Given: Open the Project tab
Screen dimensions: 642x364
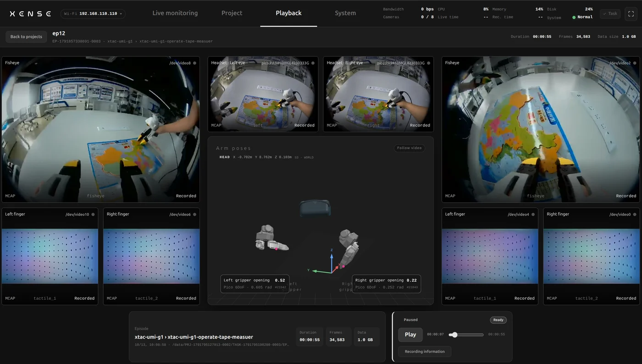Looking at the screenshot, I should 232,13.
